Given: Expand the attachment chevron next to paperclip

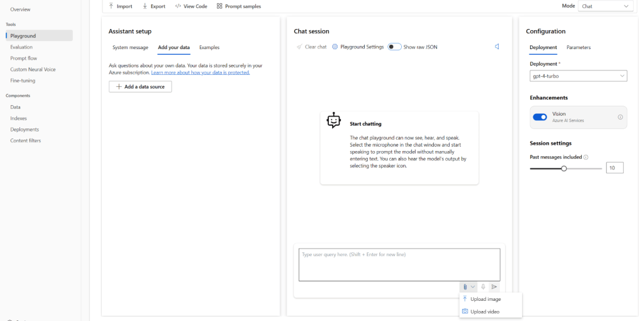Looking at the screenshot, I should point(473,286).
